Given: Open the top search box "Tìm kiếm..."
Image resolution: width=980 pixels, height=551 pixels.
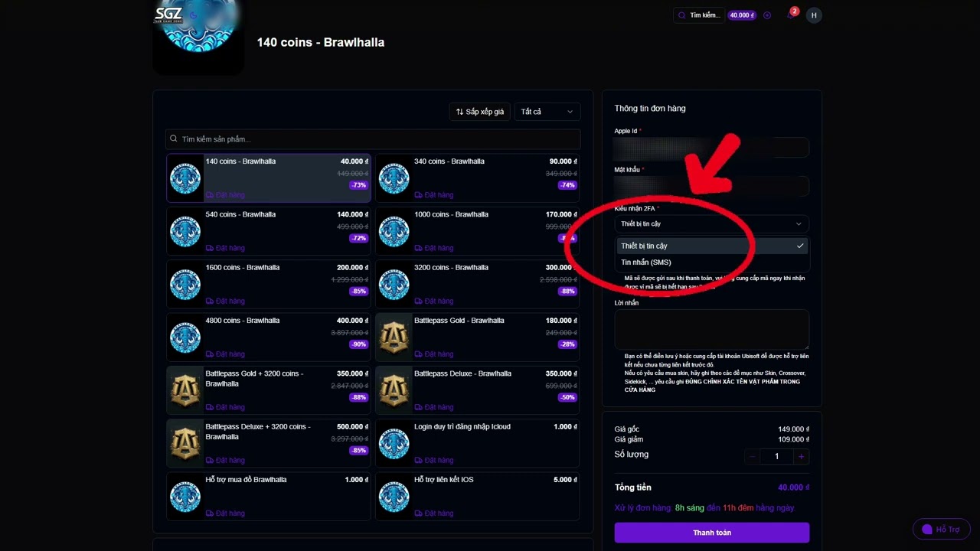Looking at the screenshot, I should (699, 15).
